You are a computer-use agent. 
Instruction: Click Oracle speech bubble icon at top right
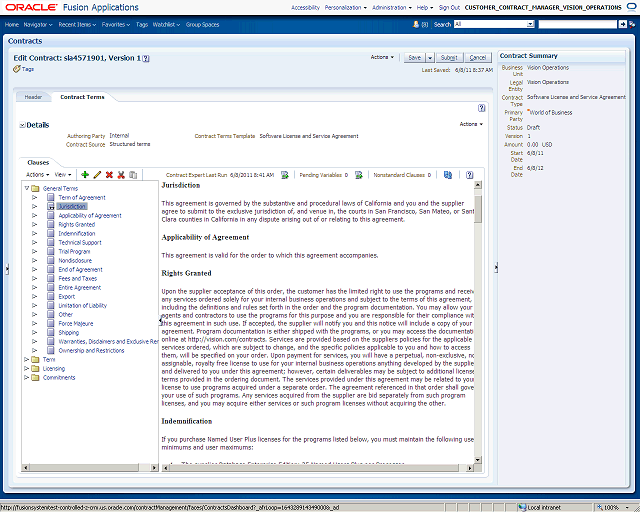point(631,7)
